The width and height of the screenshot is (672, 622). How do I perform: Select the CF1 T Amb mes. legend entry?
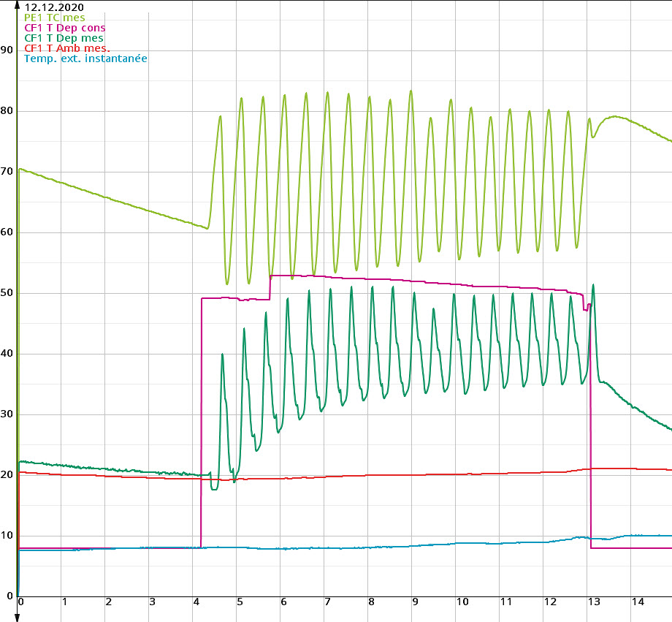(x=67, y=48)
